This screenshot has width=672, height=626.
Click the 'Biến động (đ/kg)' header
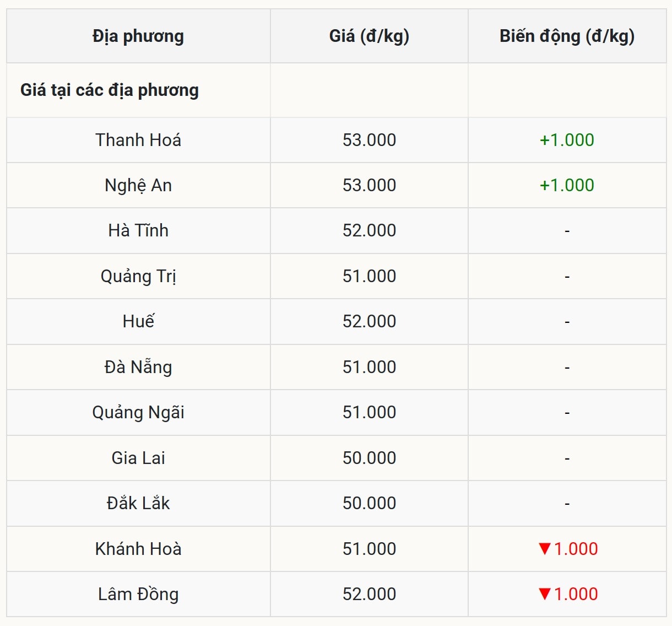pos(567,36)
